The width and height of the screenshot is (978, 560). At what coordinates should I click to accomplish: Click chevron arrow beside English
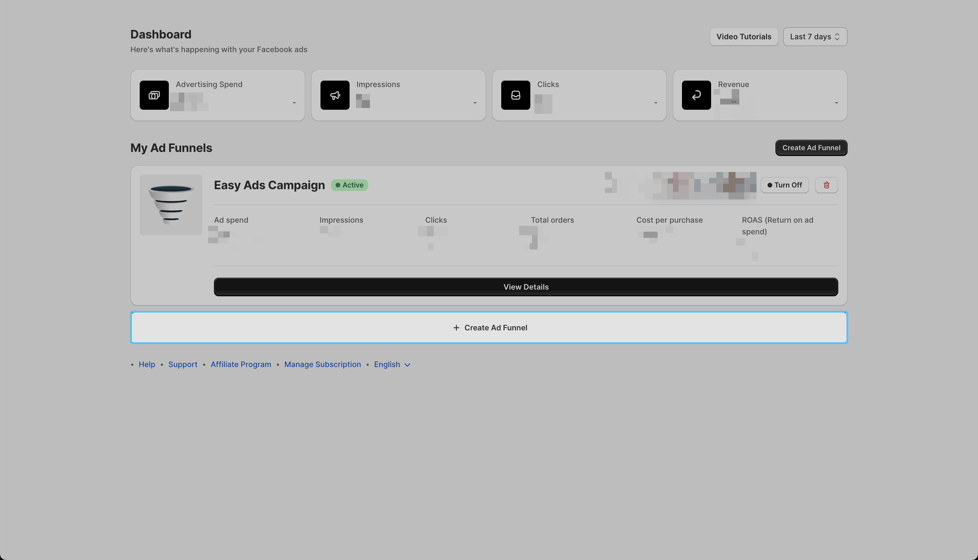coord(407,365)
